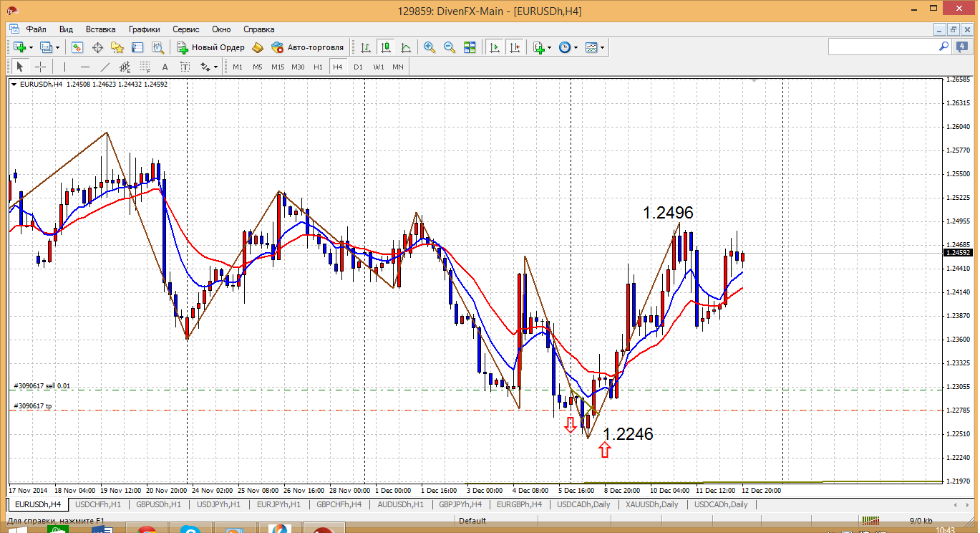This screenshot has height=533, width=980.
Task: Switch to the XAUUSDh,Daily chart tab
Action: pyautogui.click(x=651, y=504)
